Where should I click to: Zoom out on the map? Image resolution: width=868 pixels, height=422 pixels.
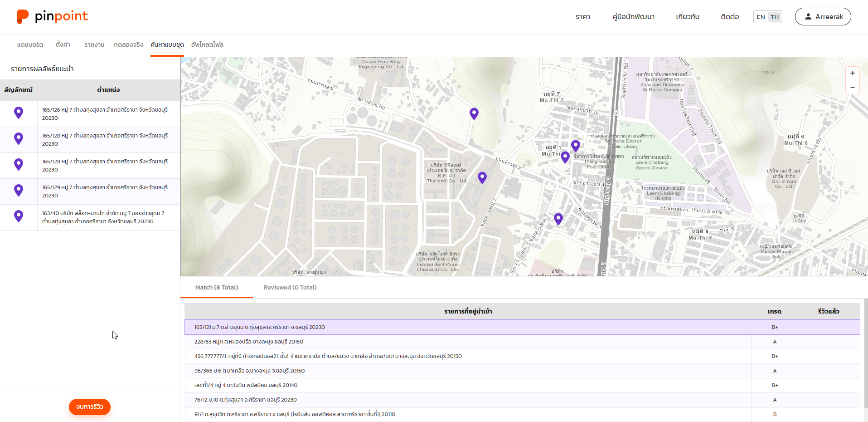click(852, 87)
